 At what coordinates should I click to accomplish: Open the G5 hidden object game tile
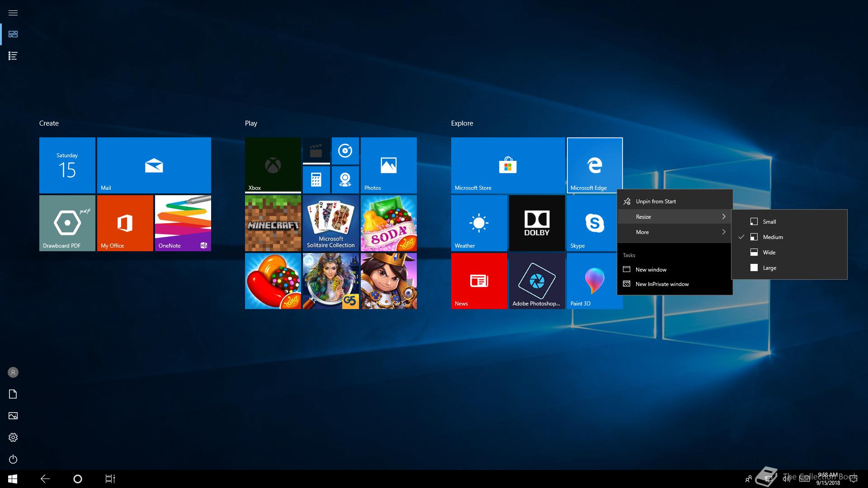(331, 281)
